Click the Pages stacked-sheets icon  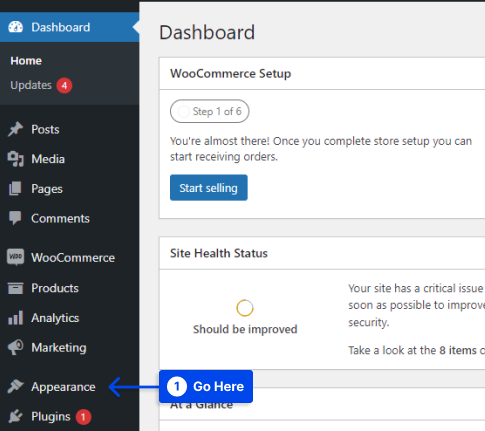pyautogui.click(x=15, y=189)
